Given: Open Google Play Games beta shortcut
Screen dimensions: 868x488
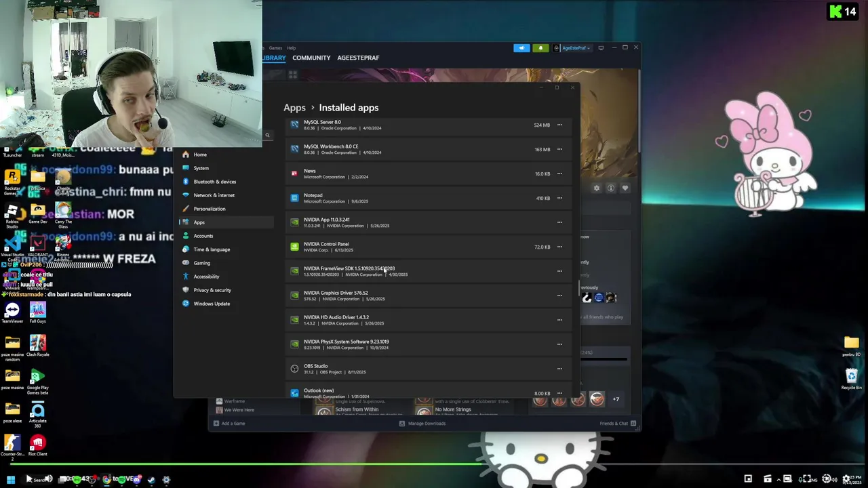Looking at the screenshot, I should point(38,382).
